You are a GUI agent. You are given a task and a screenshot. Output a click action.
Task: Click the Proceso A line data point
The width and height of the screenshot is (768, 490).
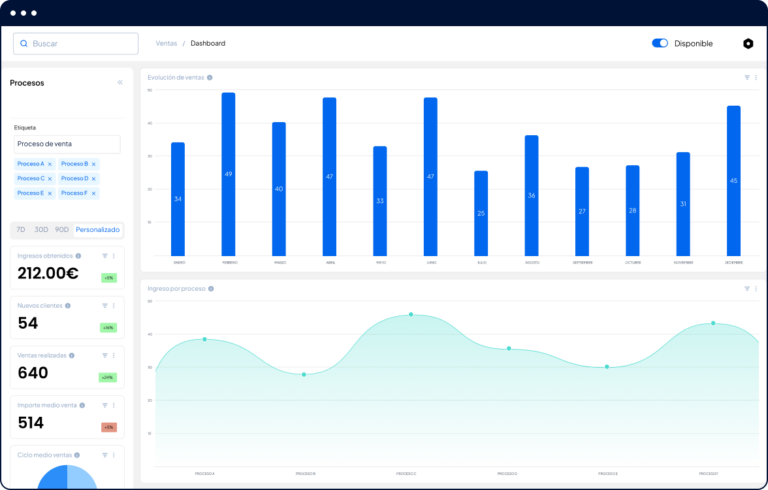click(205, 339)
